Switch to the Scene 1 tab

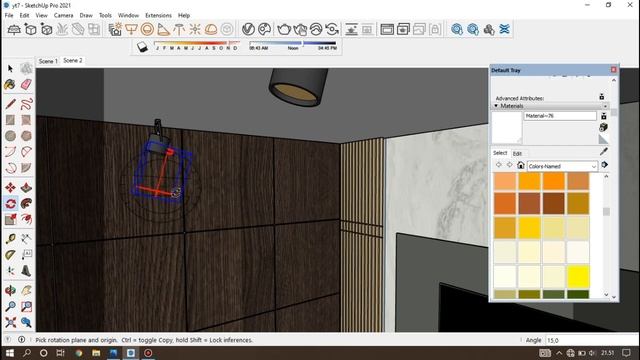pyautogui.click(x=48, y=61)
